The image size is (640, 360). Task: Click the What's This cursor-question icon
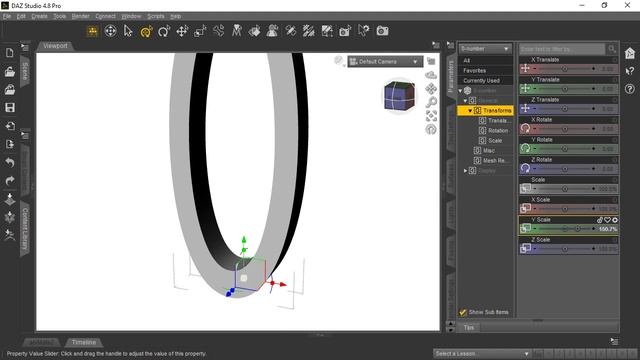pyautogui.click(x=630, y=71)
